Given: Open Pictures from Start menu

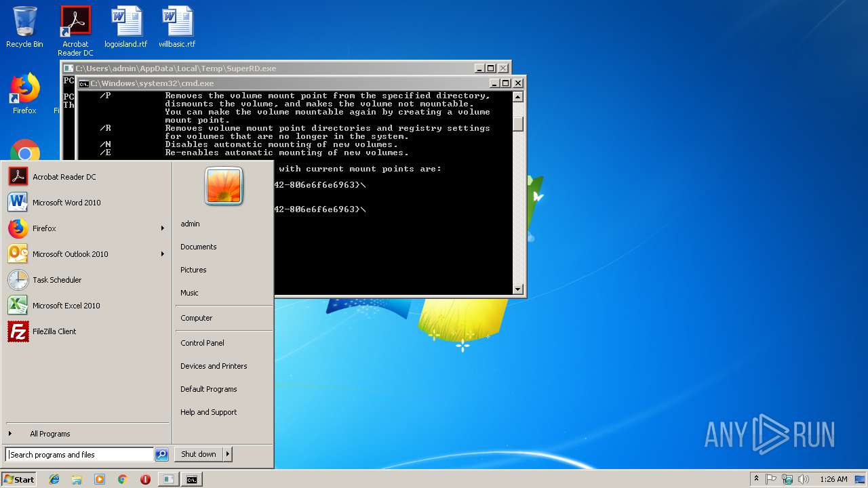Looking at the screenshot, I should click(x=224, y=270).
